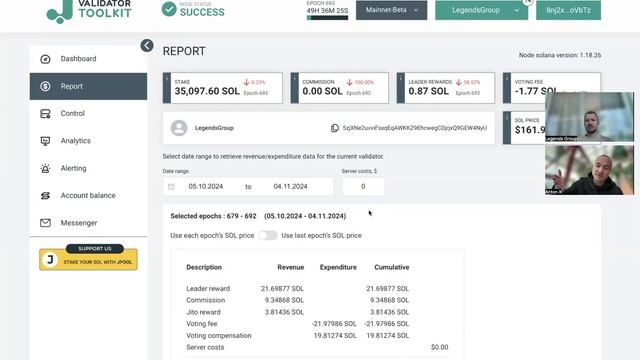Viewport: 640px width, 360px height.
Task: Click the lower participant video thumbnail
Action: pos(589,170)
